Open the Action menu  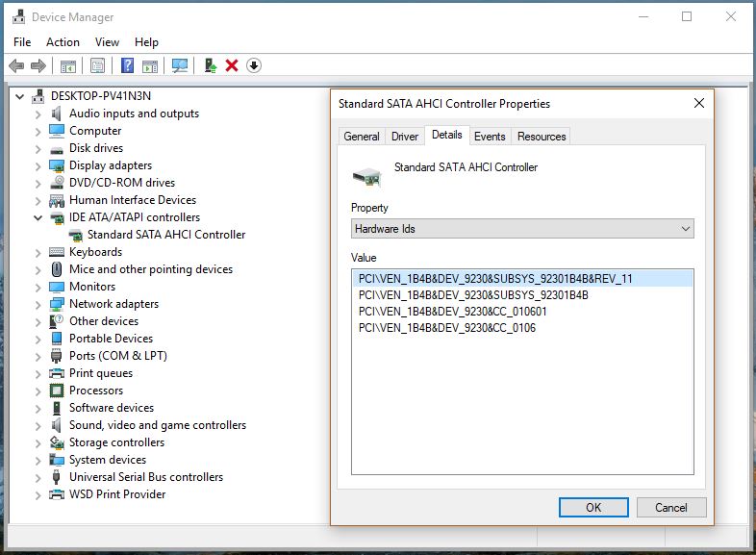(x=63, y=42)
